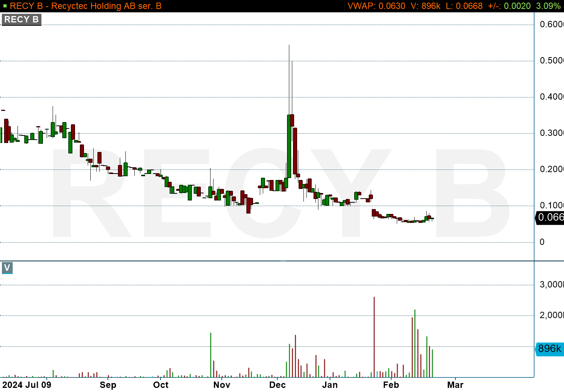Click the 2024 Jul 09 date label
The width and height of the screenshot is (564, 392).
click(x=27, y=385)
